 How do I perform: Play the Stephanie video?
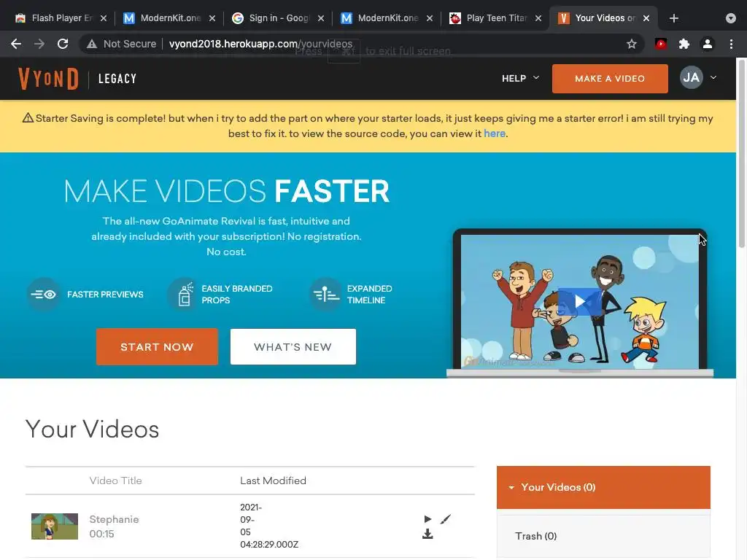[427, 519]
